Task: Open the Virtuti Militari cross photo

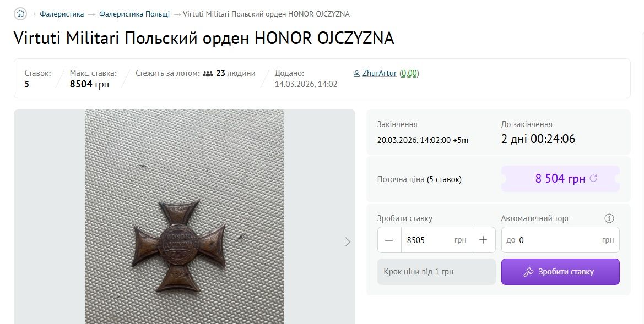Action: pyautogui.click(x=185, y=217)
